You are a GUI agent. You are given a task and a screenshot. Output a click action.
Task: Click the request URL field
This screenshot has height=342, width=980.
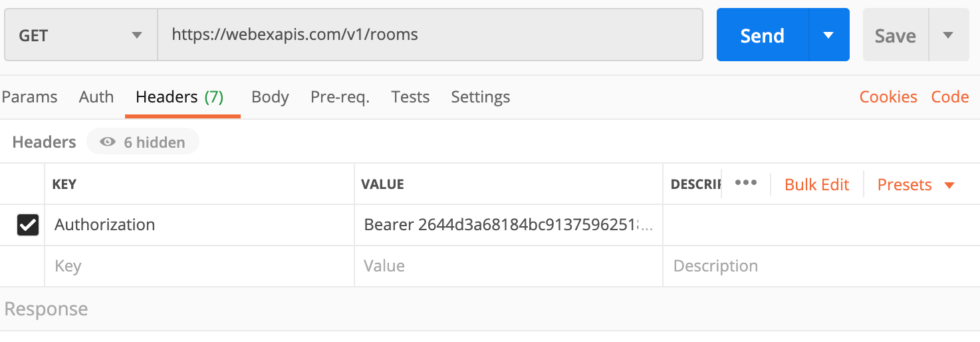point(430,35)
